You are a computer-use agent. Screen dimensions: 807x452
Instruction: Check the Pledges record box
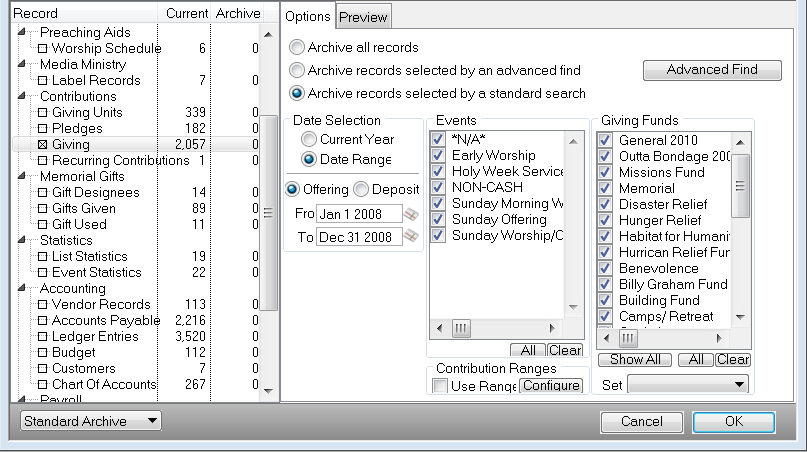(42, 129)
